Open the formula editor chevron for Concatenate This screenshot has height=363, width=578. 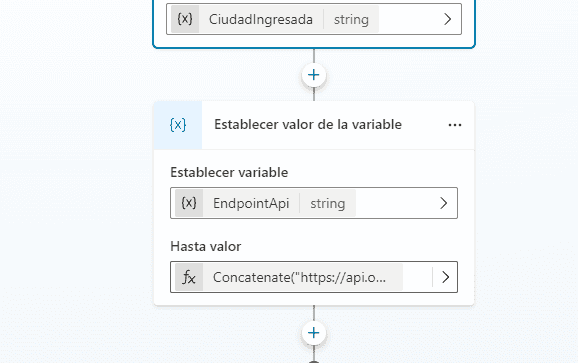click(x=445, y=277)
